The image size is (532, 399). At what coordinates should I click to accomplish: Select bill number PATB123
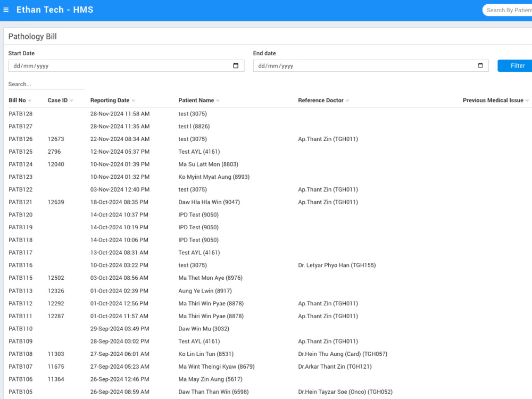(20, 177)
